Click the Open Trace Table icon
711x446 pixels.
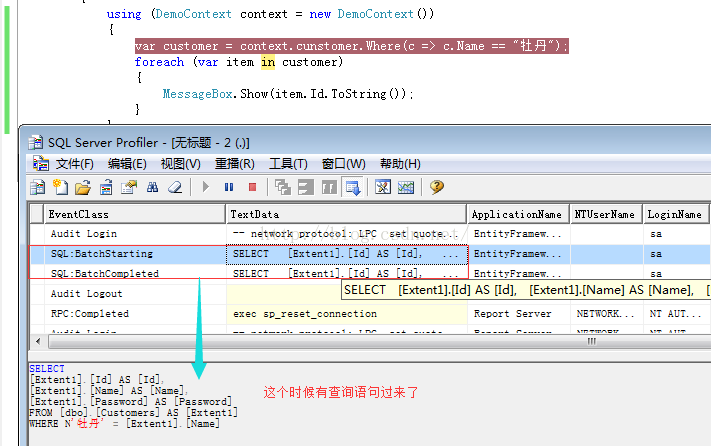pos(106,187)
